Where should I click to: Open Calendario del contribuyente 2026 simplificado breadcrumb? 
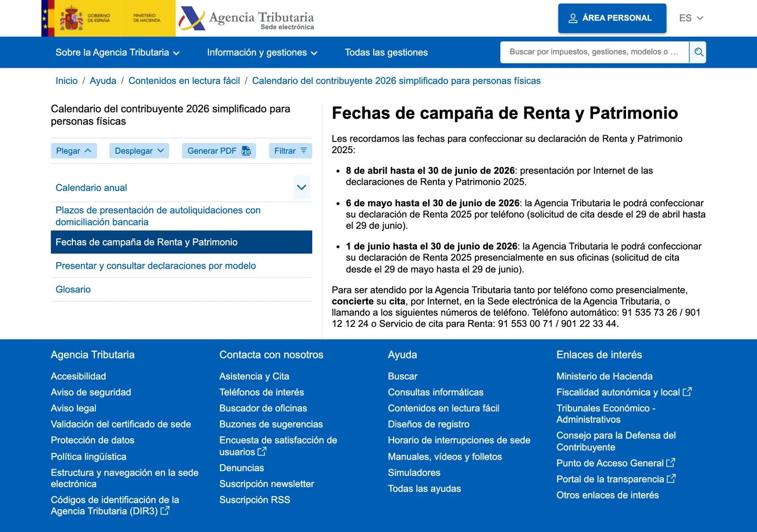[396, 81]
